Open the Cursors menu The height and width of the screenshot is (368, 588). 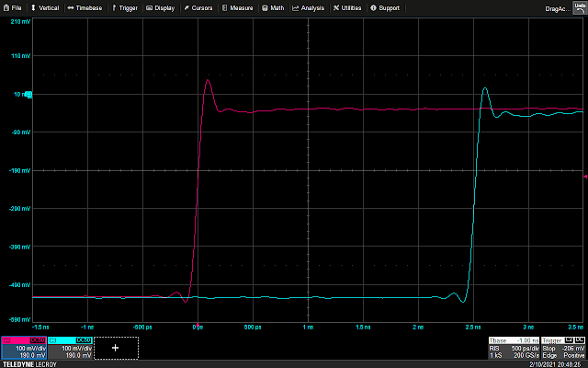tap(198, 8)
